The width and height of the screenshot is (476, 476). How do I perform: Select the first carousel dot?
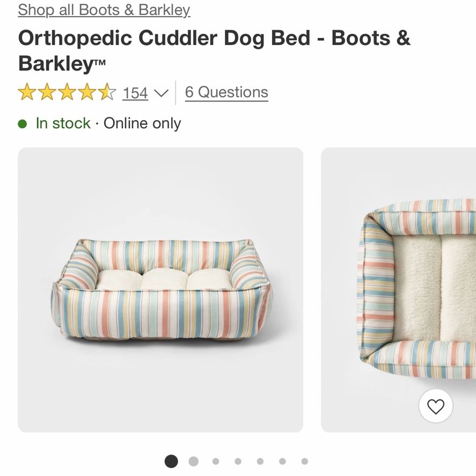(171, 462)
